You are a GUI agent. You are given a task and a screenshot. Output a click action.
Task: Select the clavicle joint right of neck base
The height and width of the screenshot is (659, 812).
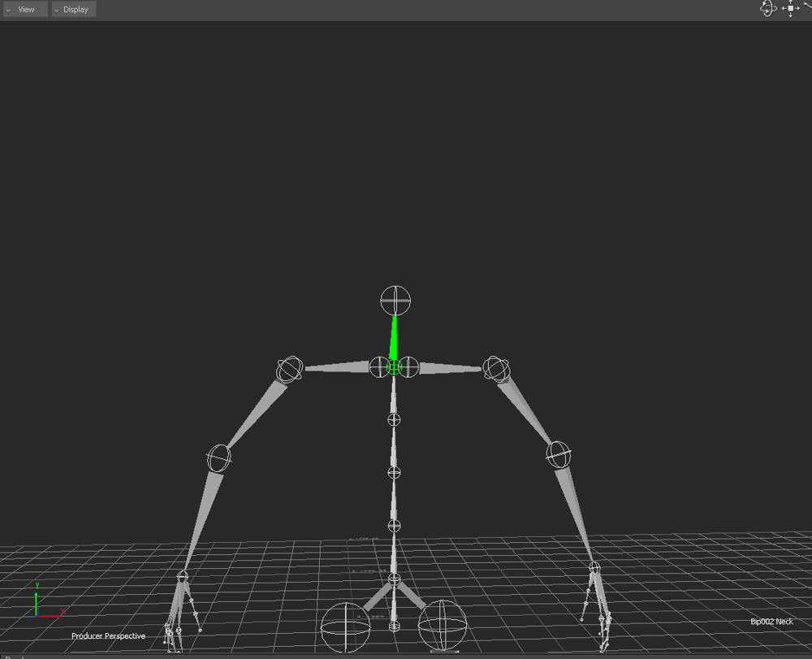408,366
